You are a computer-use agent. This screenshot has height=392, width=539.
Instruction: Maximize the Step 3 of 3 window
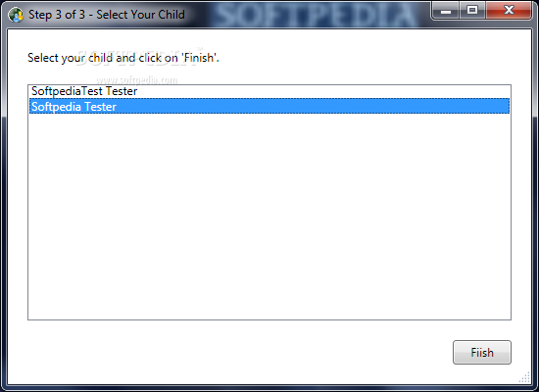click(x=472, y=11)
